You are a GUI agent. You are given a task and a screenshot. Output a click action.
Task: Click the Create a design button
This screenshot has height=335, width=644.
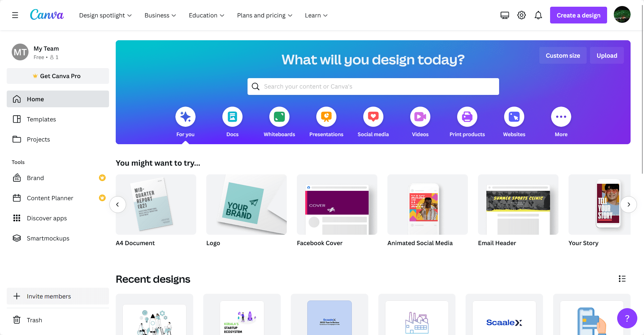[x=578, y=15]
